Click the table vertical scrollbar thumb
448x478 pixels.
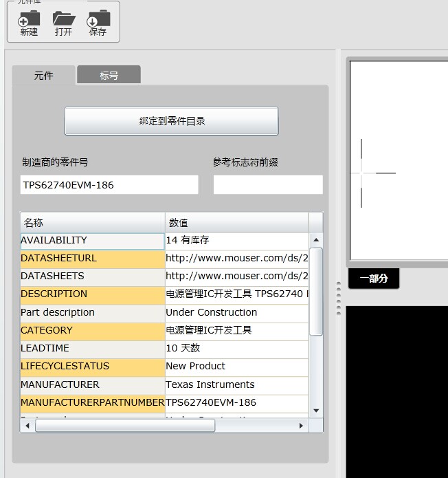316,292
